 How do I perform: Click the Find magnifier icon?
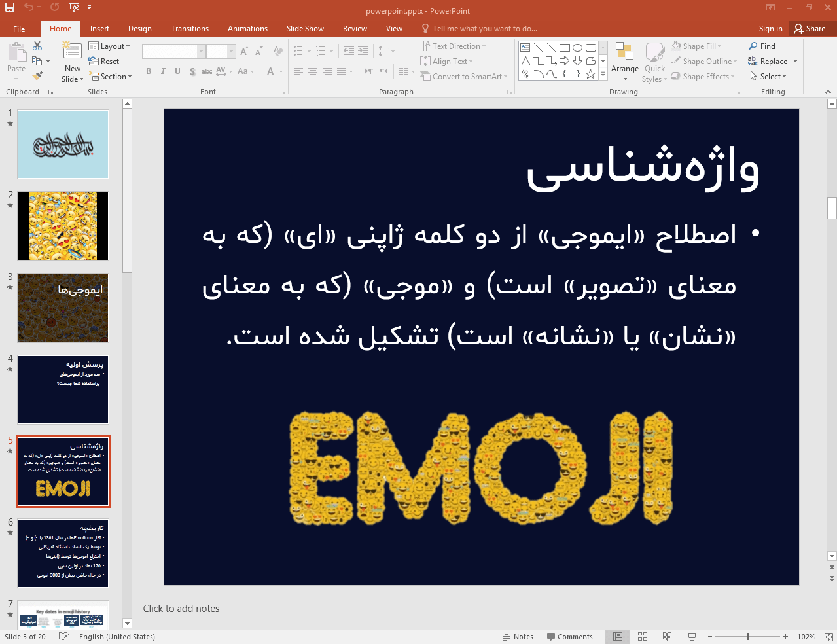coord(753,46)
